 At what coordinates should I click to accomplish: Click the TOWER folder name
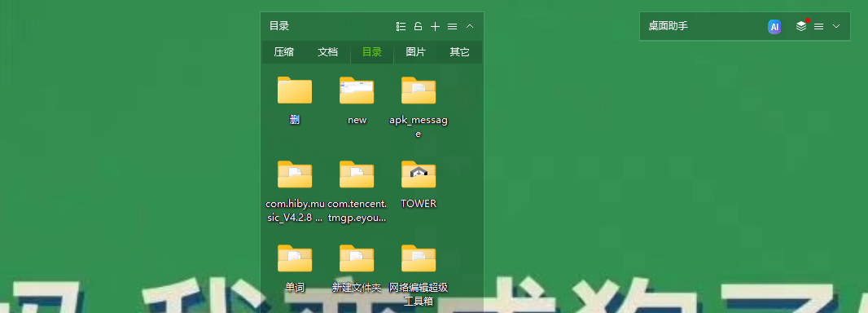click(x=419, y=204)
